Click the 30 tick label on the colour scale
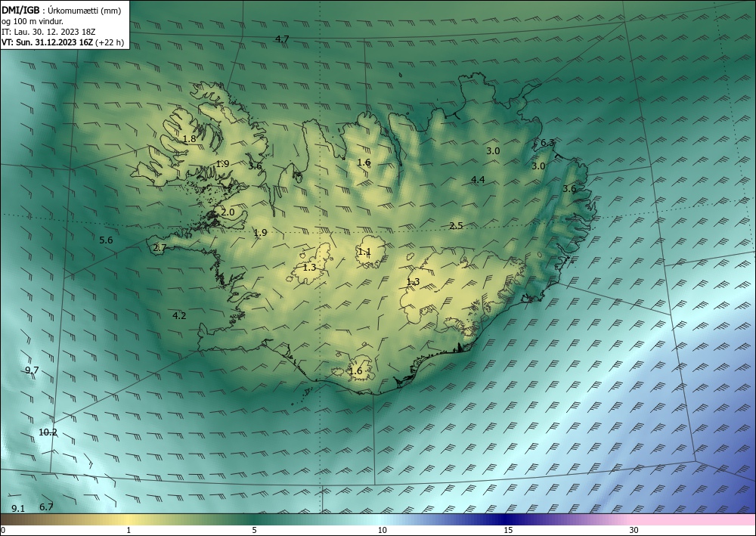 (x=634, y=531)
